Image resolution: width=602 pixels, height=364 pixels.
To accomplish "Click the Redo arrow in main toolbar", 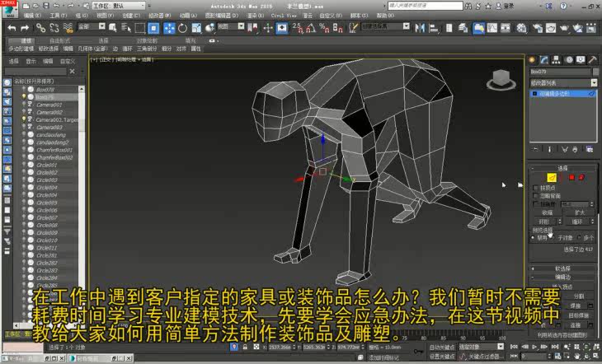I will (x=25, y=28).
